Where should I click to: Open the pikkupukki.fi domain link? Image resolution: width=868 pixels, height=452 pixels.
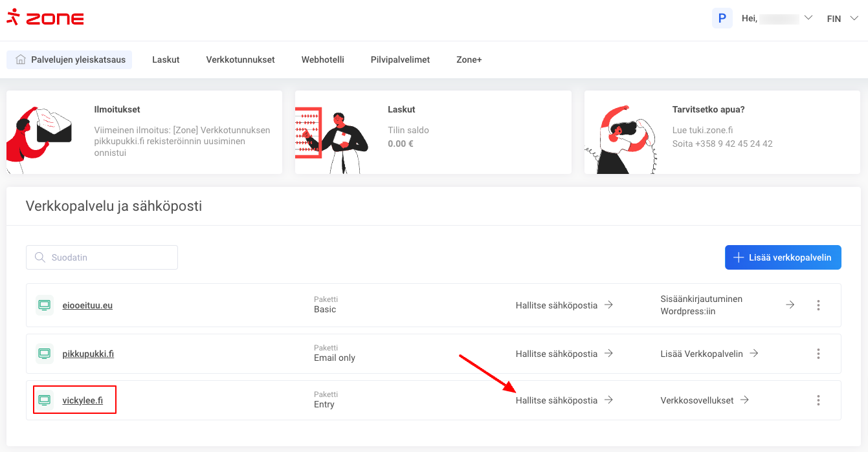88,354
